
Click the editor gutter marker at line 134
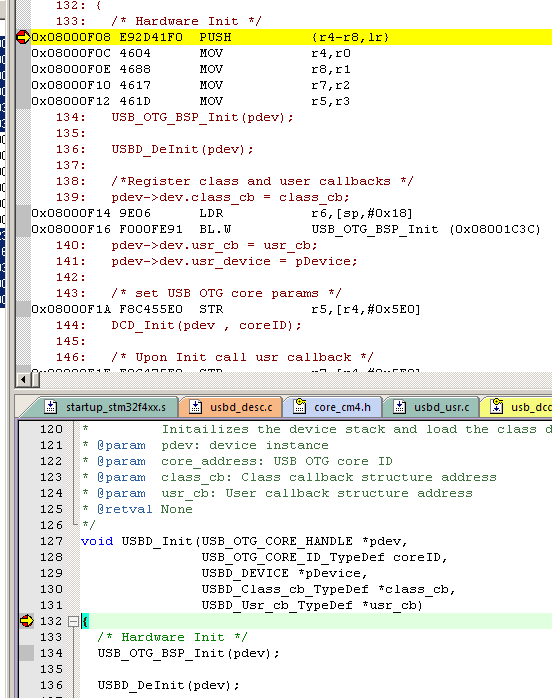pyautogui.click(x=27, y=653)
